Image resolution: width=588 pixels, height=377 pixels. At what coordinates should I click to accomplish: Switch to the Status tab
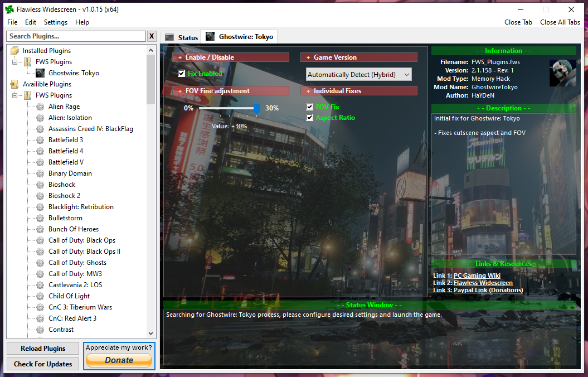(x=182, y=37)
